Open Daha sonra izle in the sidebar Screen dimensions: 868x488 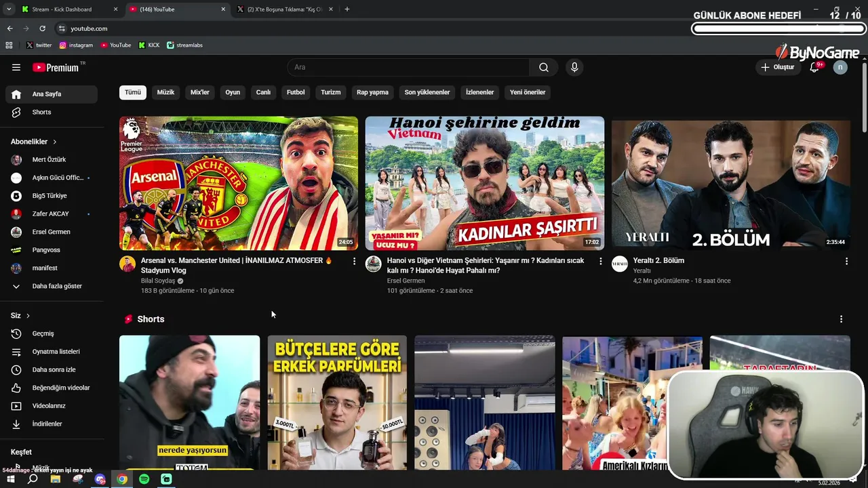click(52, 369)
